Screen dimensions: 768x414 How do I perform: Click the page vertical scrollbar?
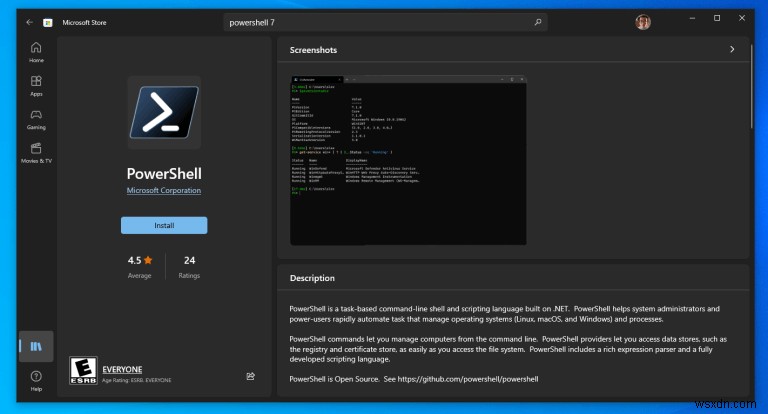point(752,88)
